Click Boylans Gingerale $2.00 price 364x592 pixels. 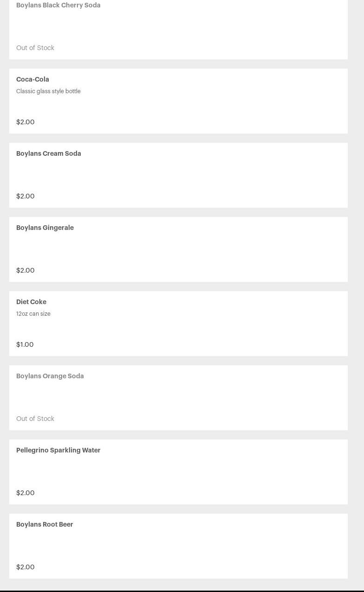(x=26, y=270)
